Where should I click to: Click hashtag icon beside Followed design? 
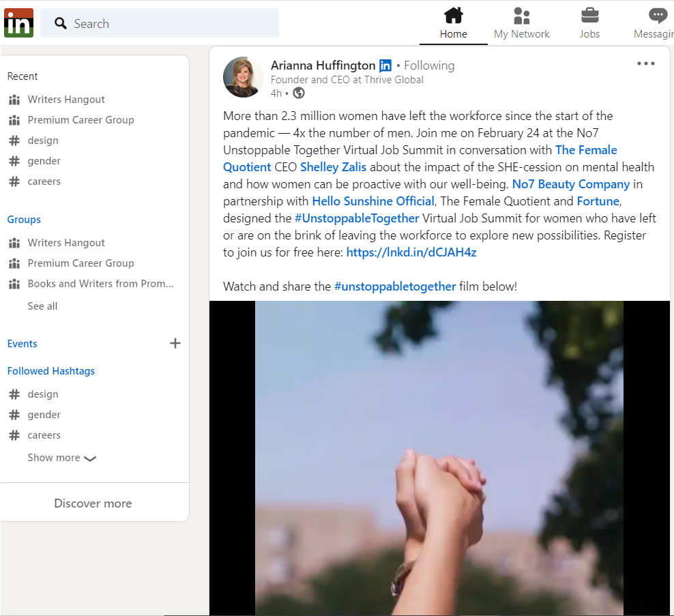14,394
